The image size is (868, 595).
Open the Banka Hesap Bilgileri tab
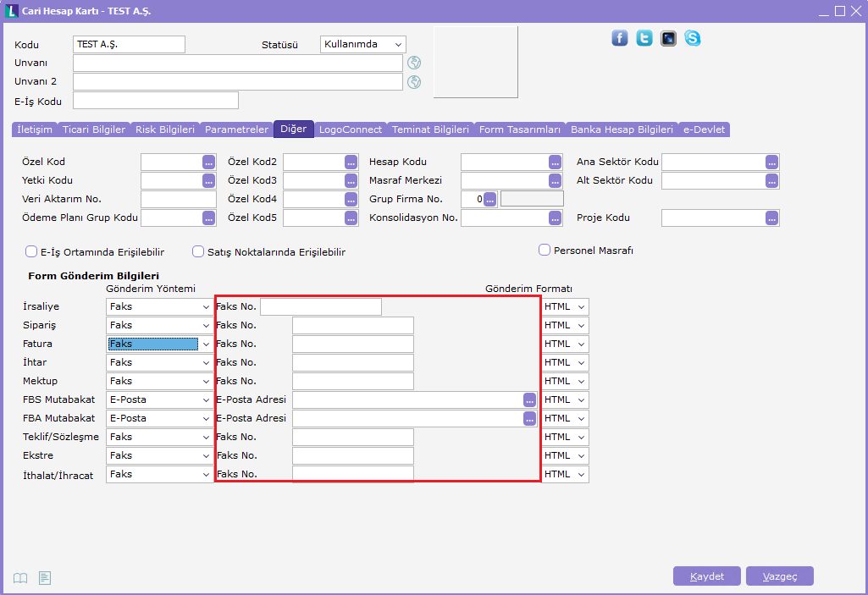coord(622,129)
